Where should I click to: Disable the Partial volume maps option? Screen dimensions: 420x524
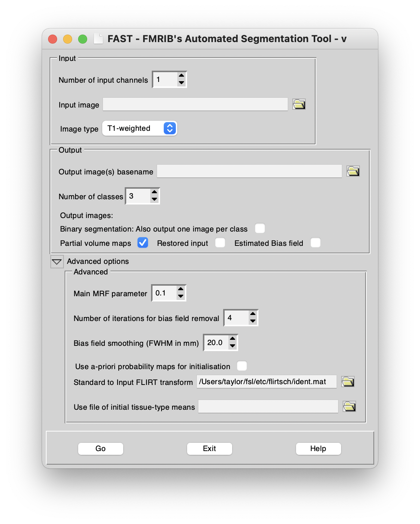coord(142,243)
